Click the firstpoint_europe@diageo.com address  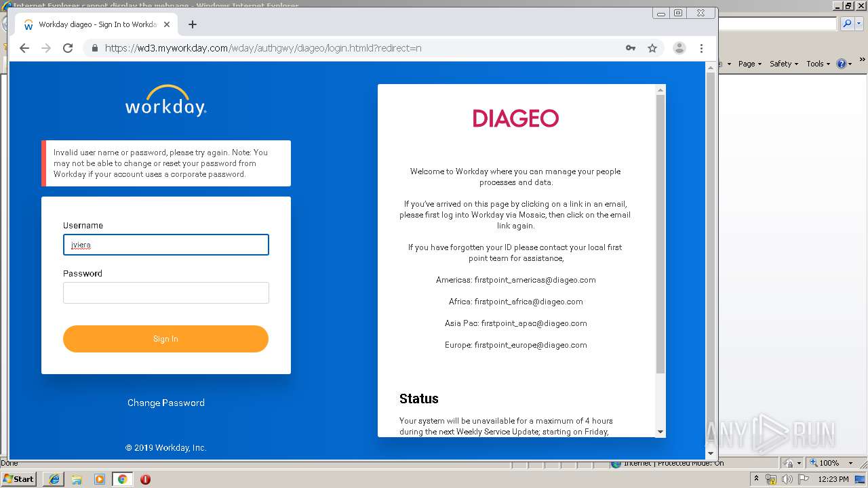[x=531, y=345]
